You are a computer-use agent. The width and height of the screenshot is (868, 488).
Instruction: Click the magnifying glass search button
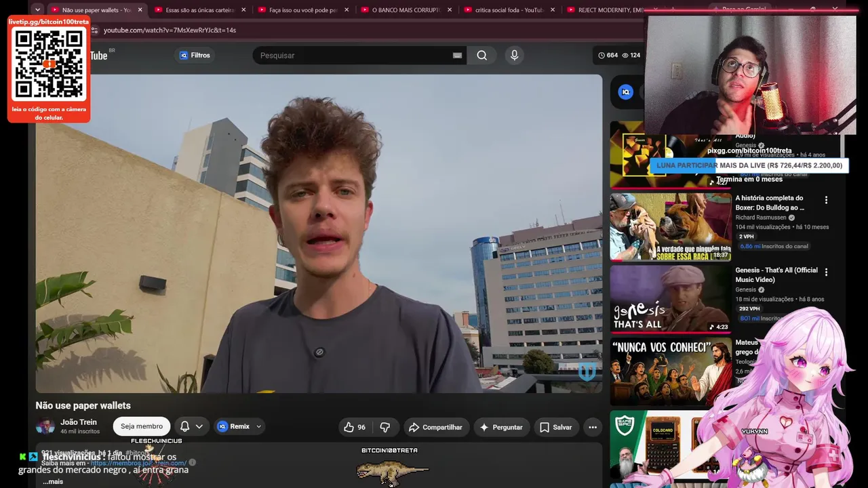tap(482, 56)
